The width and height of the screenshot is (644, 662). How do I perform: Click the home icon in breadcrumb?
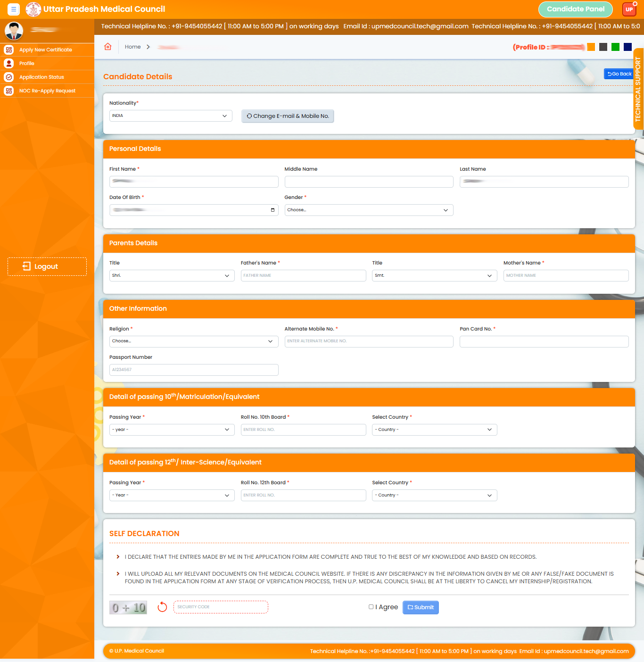point(108,47)
